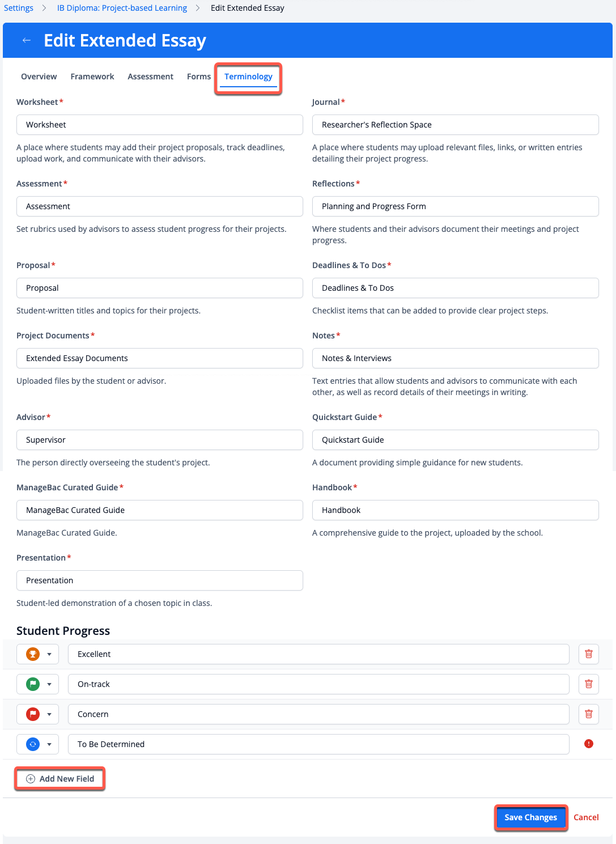Open the icon dropdown for To Be Determined
Image resolution: width=616 pixels, height=844 pixels.
click(49, 744)
